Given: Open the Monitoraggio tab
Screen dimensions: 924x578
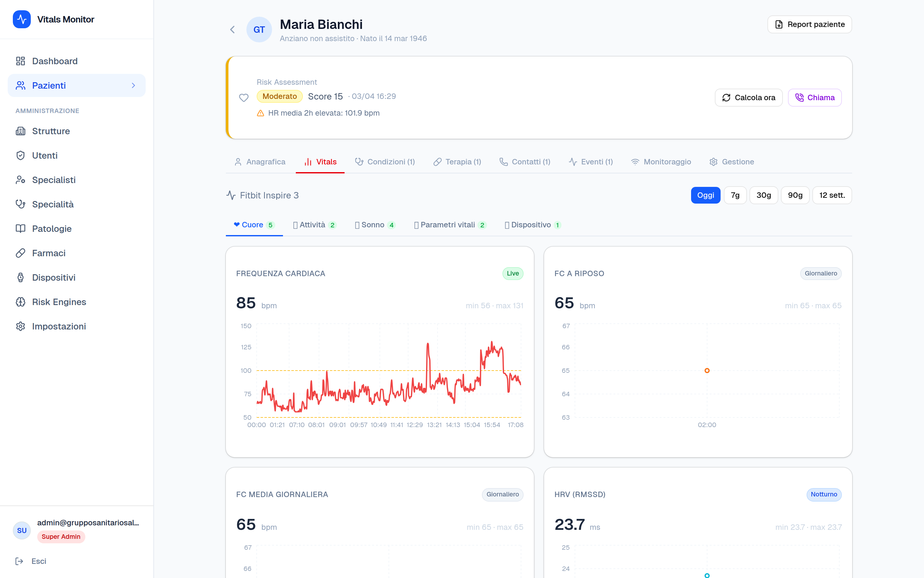Looking at the screenshot, I should 661,162.
